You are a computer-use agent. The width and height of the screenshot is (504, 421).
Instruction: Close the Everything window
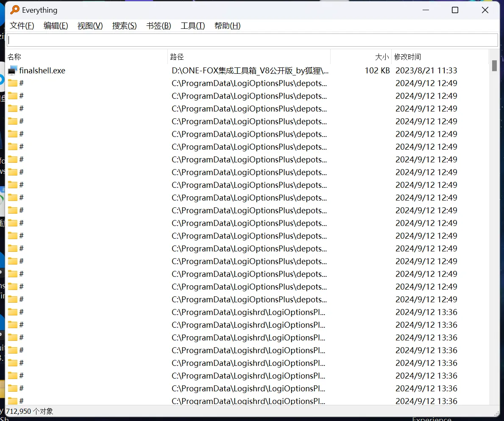[485, 10]
